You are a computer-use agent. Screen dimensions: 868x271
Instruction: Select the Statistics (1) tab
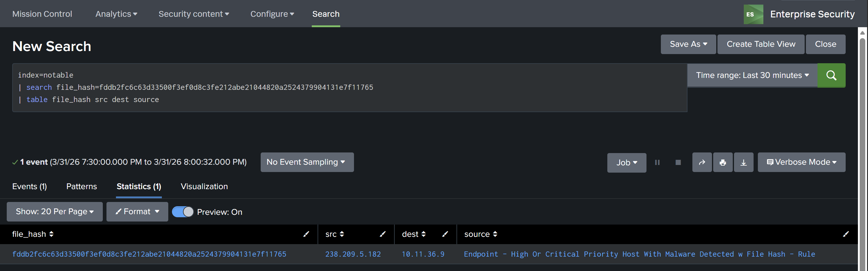pyautogui.click(x=139, y=186)
